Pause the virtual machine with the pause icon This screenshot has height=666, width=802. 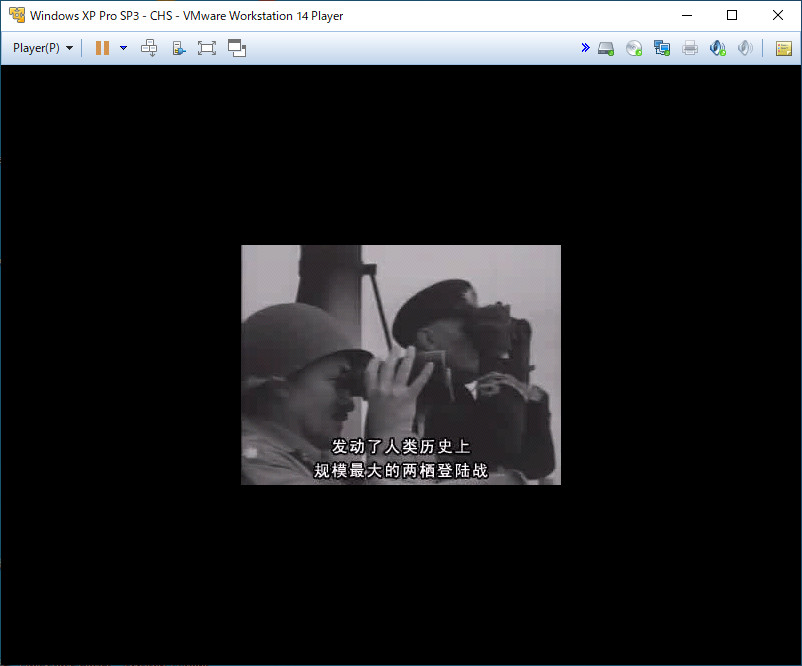point(102,48)
